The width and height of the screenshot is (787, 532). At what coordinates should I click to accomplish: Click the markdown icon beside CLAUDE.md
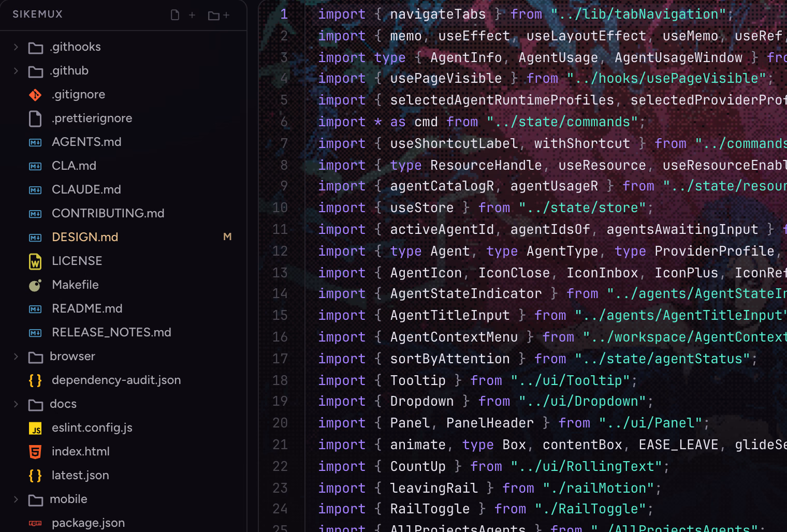tap(35, 190)
